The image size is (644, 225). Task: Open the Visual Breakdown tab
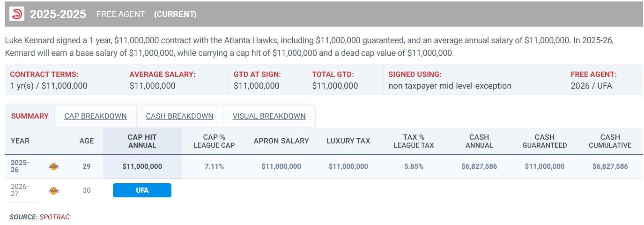(x=269, y=116)
